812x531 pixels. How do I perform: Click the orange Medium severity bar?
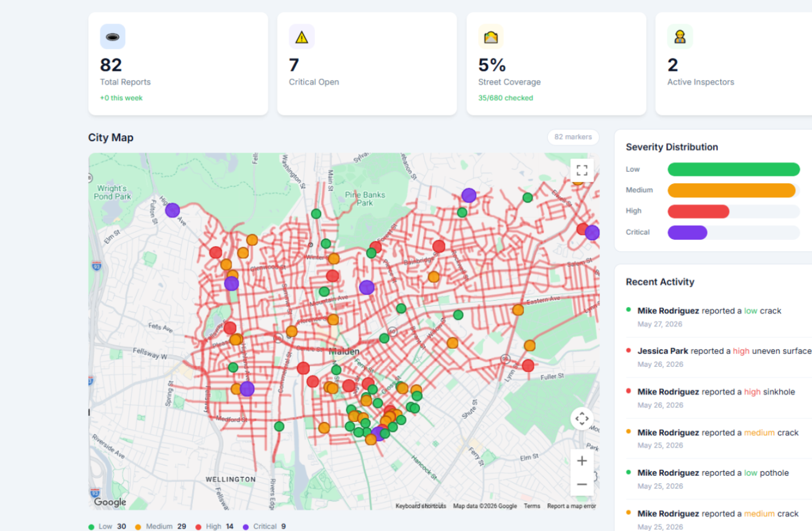point(731,190)
